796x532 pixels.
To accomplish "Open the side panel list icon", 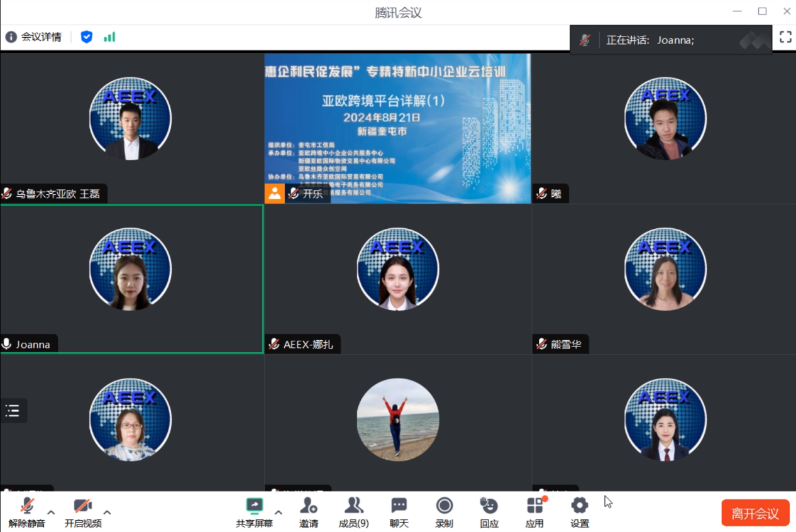I will pyautogui.click(x=13, y=411).
